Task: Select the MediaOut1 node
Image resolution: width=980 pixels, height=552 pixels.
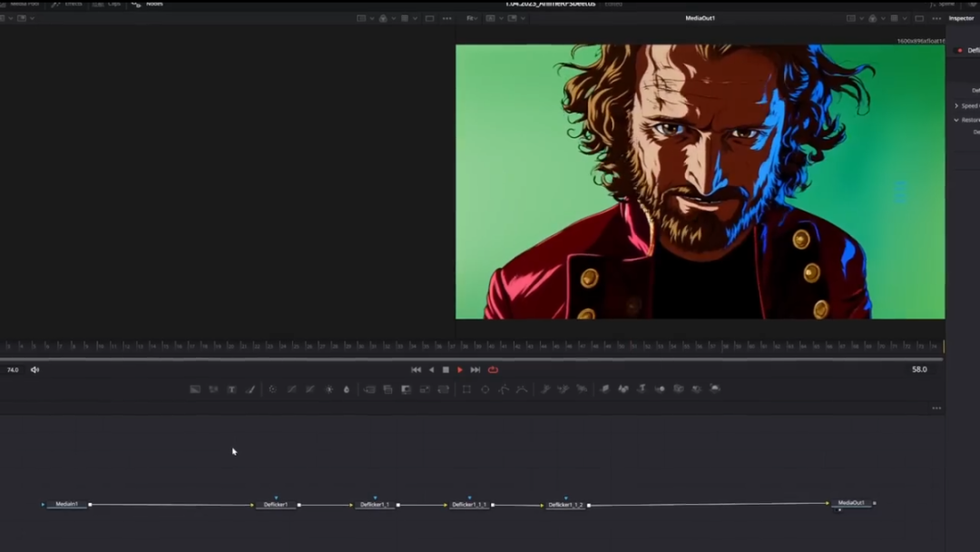Action: pyautogui.click(x=851, y=503)
